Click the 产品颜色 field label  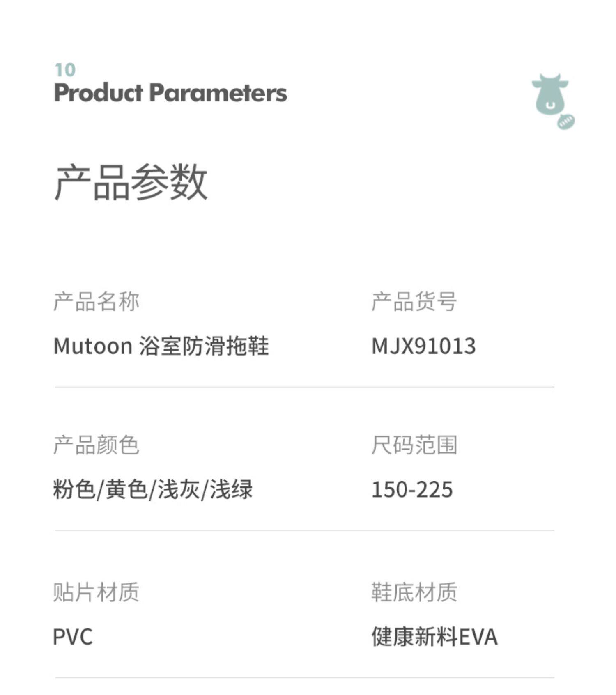pos(97,445)
